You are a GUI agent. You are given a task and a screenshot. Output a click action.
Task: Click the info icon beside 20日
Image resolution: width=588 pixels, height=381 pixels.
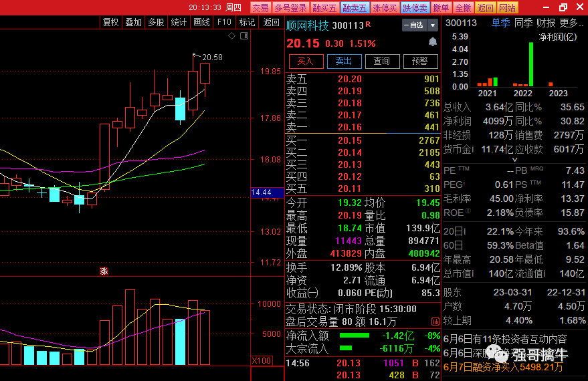coord(464,231)
